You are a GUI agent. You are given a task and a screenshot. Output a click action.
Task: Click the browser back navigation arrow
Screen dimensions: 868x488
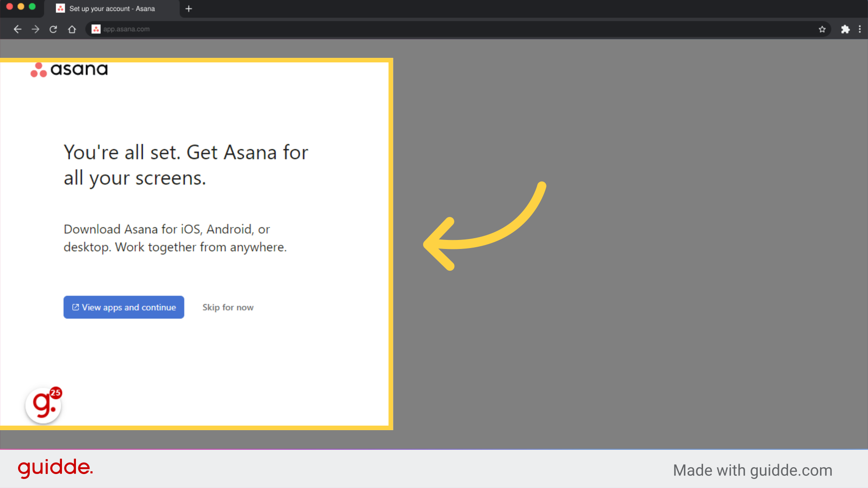(17, 29)
